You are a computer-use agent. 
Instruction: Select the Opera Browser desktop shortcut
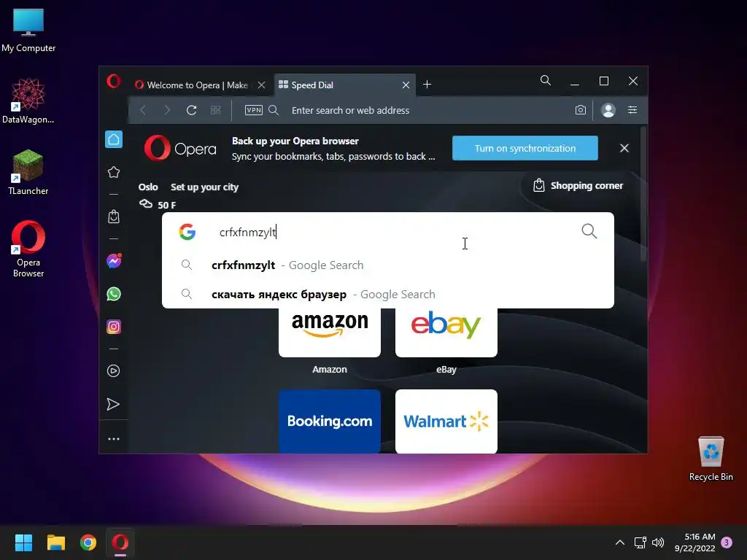[28, 249]
